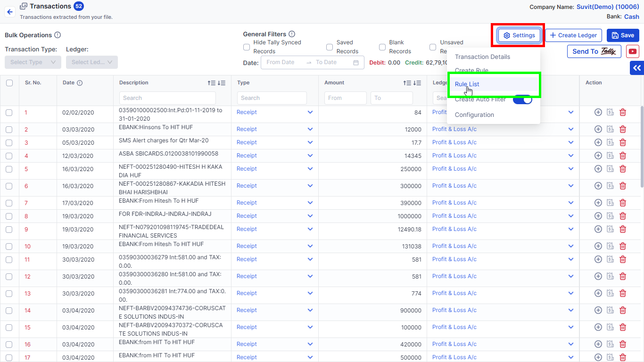Delete transaction row 7
The width and height of the screenshot is (644, 362).
pyautogui.click(x=623, y=203)
